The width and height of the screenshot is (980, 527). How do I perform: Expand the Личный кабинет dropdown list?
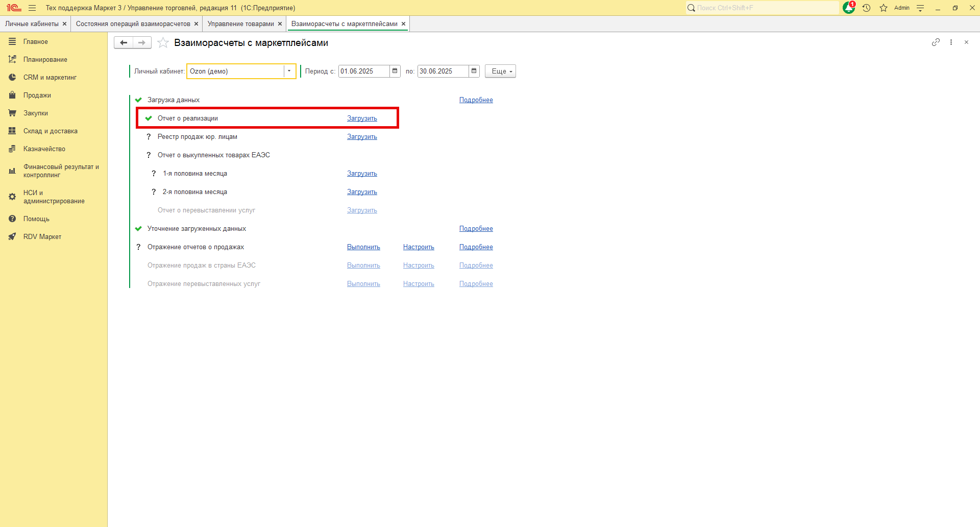tap(289, 71)
